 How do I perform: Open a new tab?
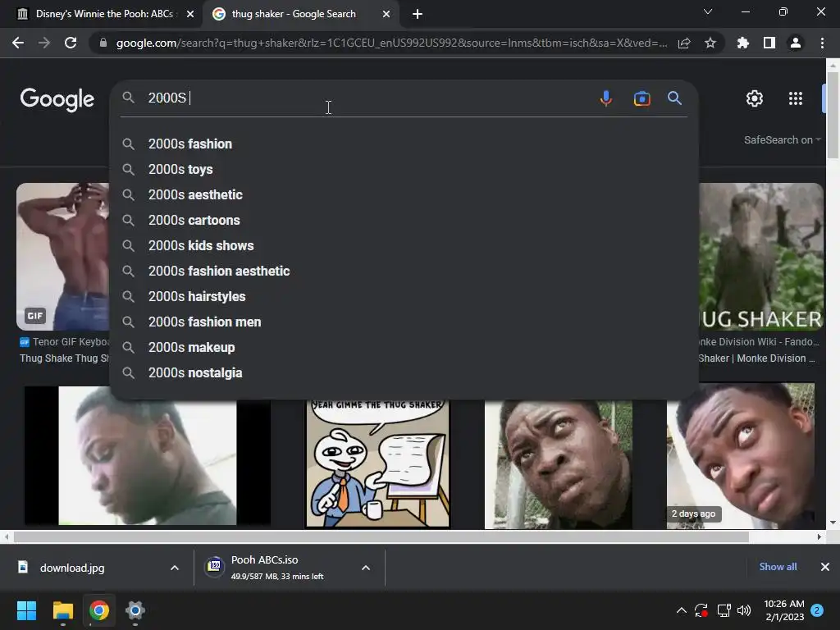pyautogui.click(x=418, y=15)
